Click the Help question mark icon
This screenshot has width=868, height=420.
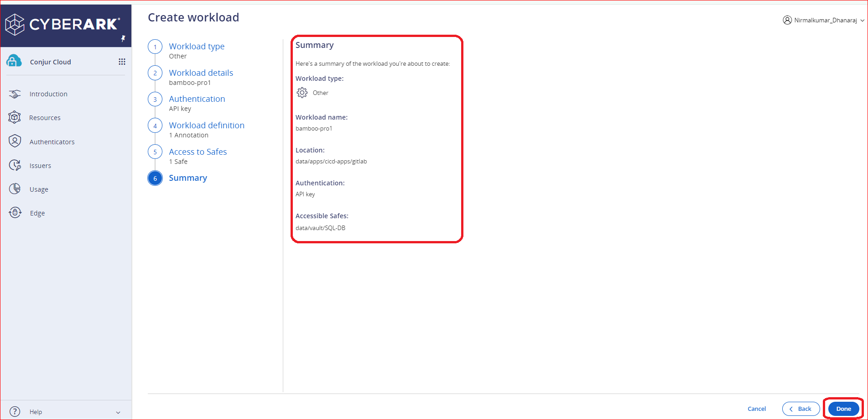(15, 412)
